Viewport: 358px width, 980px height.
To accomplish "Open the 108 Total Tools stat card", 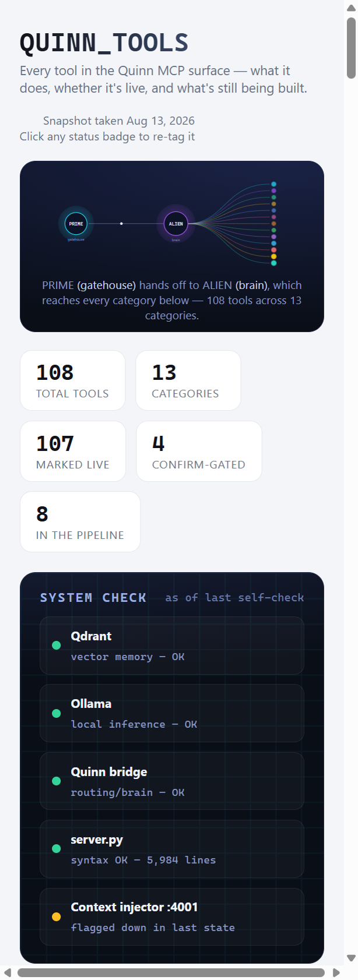I will 73,380.
